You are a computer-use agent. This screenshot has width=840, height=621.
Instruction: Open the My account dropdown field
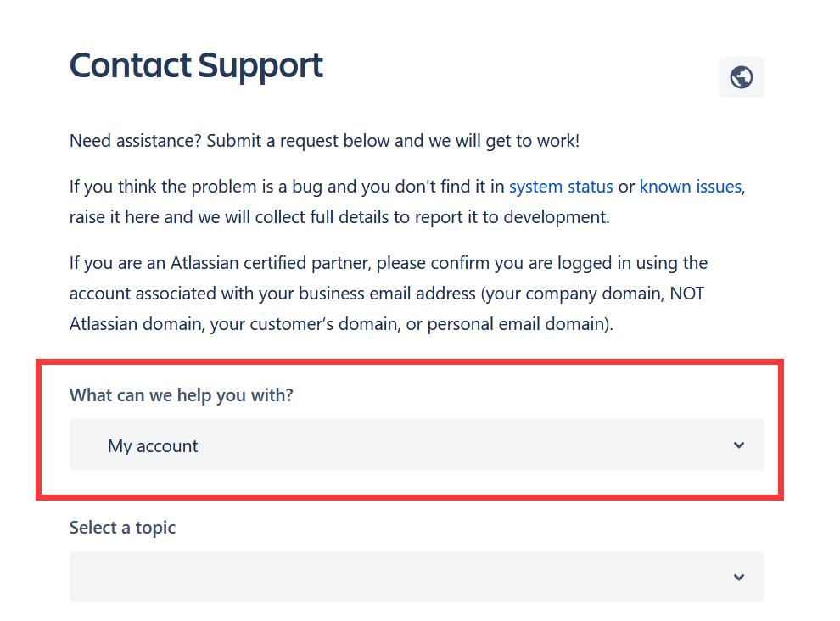pos(417,445)
